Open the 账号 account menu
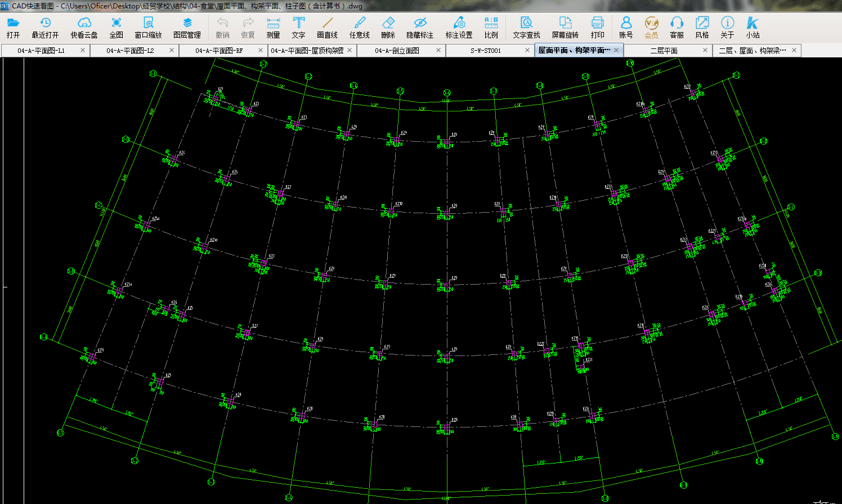This screenshot has width=842, height=504. point(626,28)
